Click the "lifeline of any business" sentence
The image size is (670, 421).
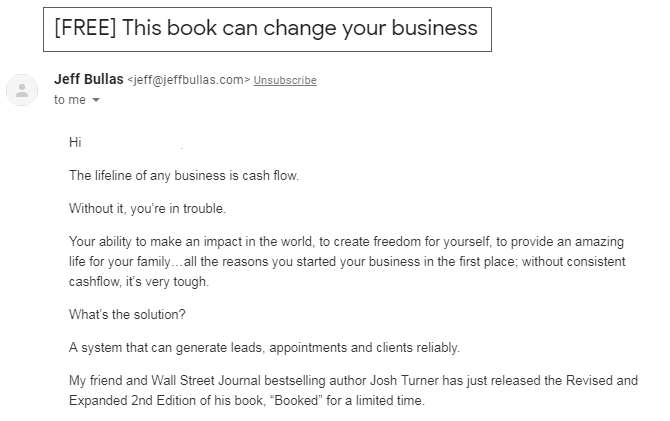(184, 175)
